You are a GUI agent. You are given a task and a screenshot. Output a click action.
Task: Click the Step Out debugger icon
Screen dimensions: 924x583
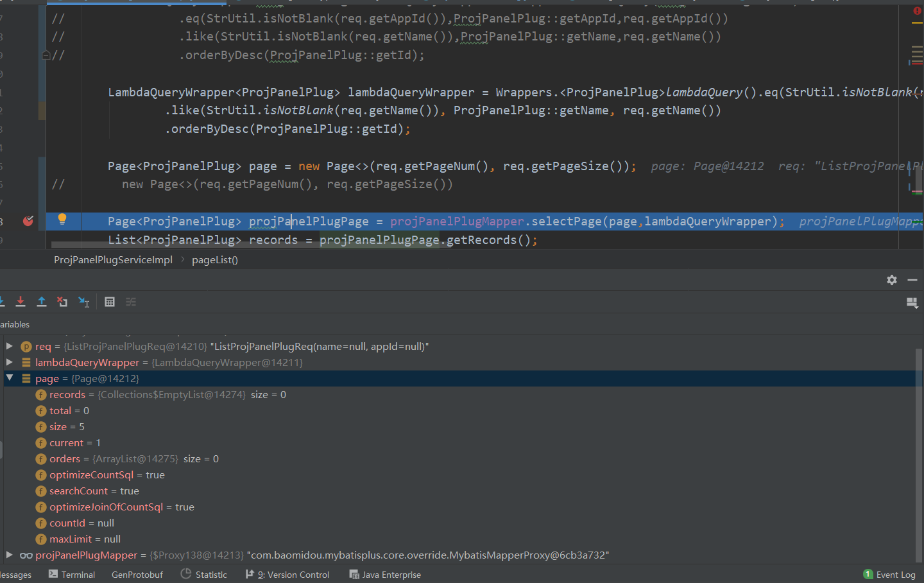pos(42,302)
